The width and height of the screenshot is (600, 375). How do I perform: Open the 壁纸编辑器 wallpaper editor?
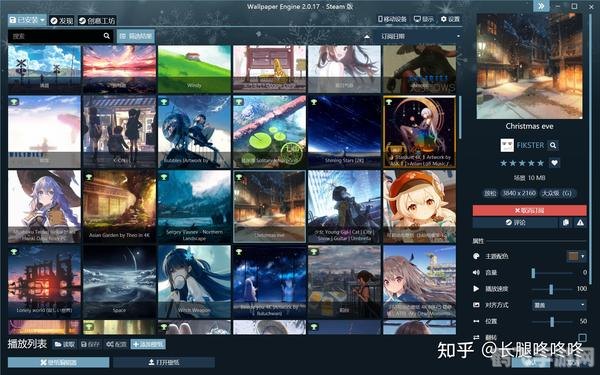pos(59,362)
